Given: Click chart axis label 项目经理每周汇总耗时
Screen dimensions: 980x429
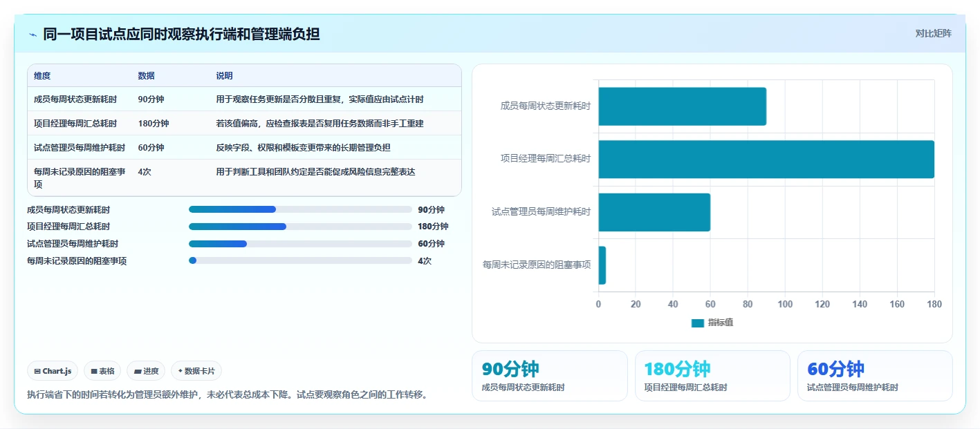Looking at the screenshot, I should pyautogui.click(x=546, y=159).
